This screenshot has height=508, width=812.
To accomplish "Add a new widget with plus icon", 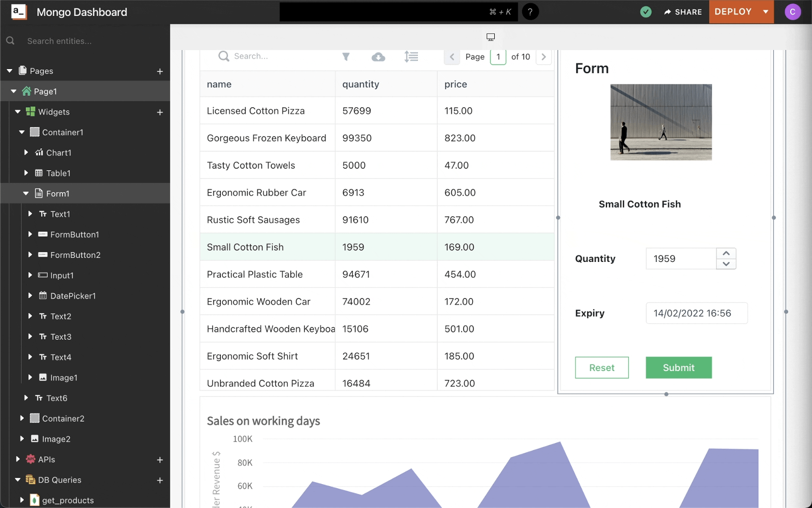I will [x=160, y=112].
